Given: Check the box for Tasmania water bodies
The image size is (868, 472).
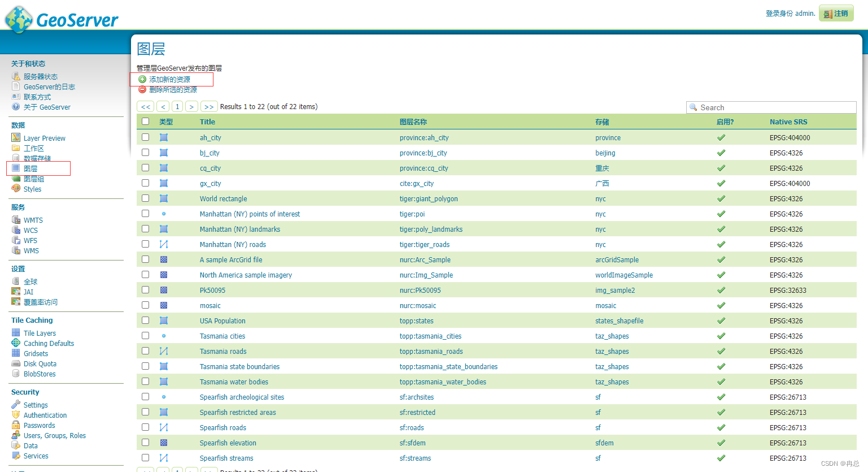Looking at the screenshot, I should pyautogui.click(x=146, y=382).
